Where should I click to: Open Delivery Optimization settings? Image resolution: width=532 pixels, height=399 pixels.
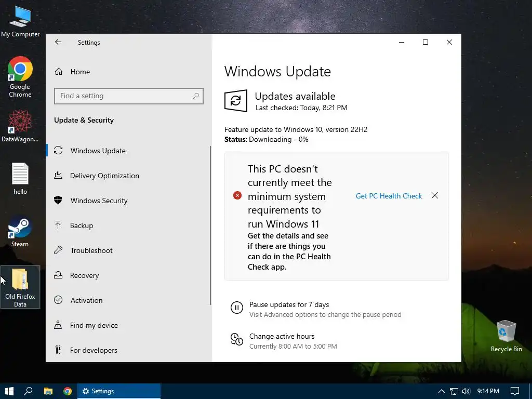[x=104, y=176]
